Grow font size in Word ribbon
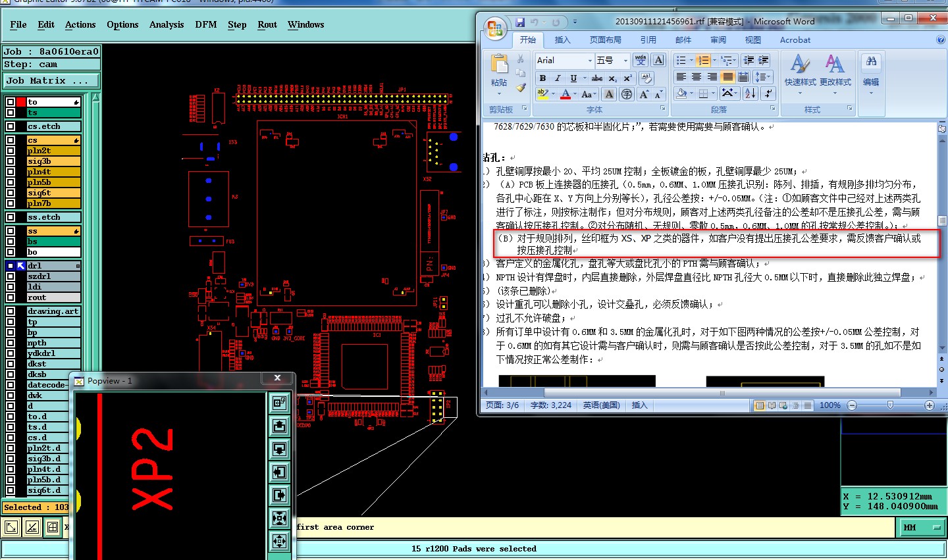Viewport: 948px width, 560px height. point(644,94)
